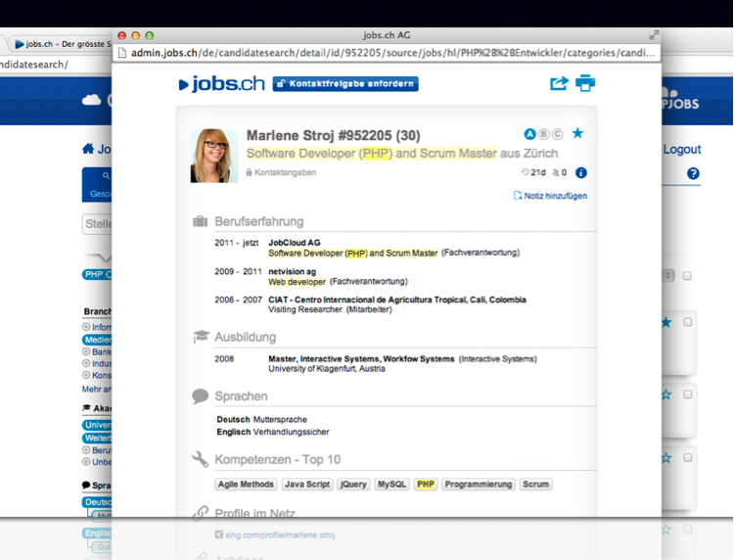Image resolution: width=734 pixels, height=560 pixels.
Task: Click the Java Script competence tag
Action: point(307,485)
